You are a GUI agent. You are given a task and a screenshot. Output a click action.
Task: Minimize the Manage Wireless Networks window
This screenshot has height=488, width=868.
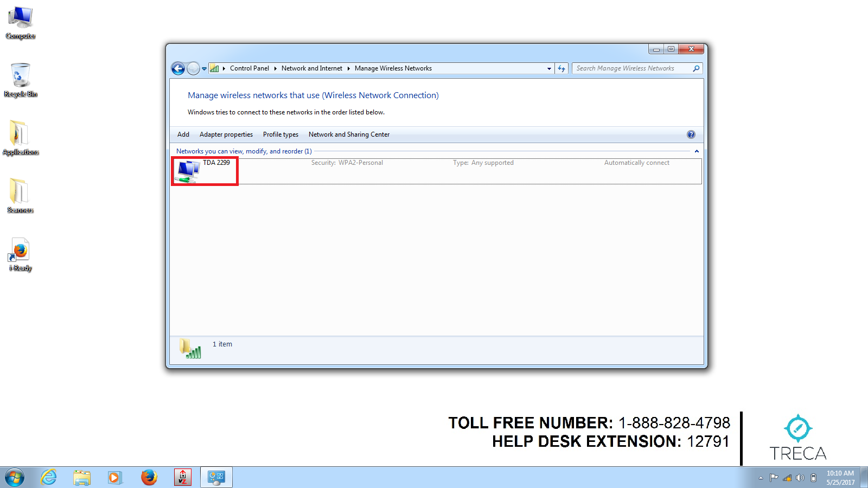656,49
